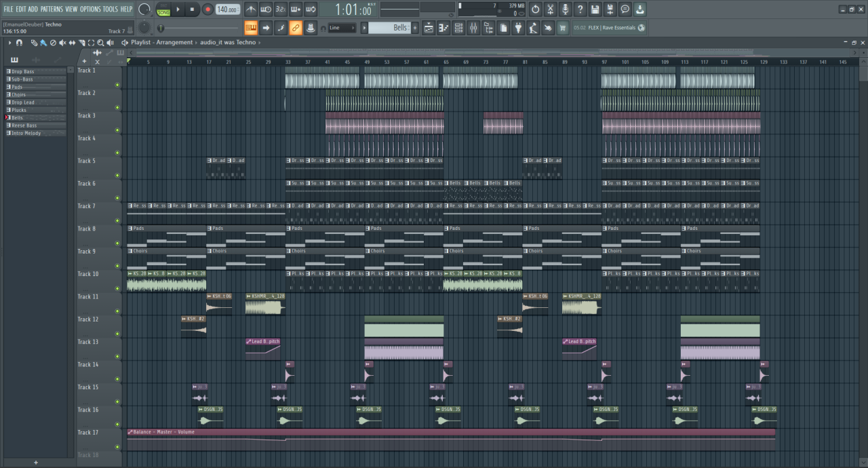868x468 pixels.
Task: Open the Browser view icon
Action: (488, 28)
